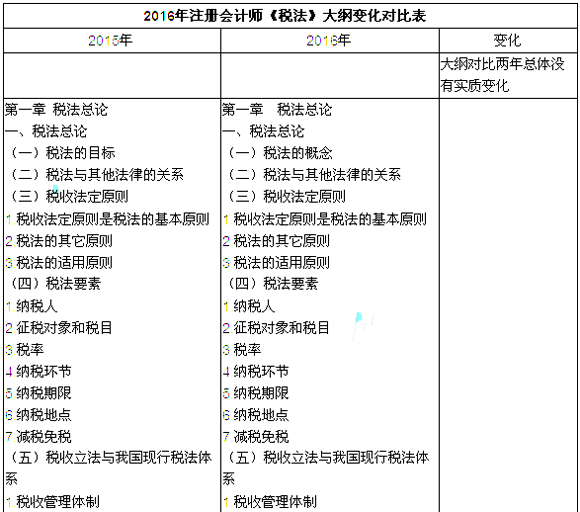Select 第一章 税法总论 heading in the 2016 column
This screenshot has width=580, height=512.
click(x=277, y=110)
